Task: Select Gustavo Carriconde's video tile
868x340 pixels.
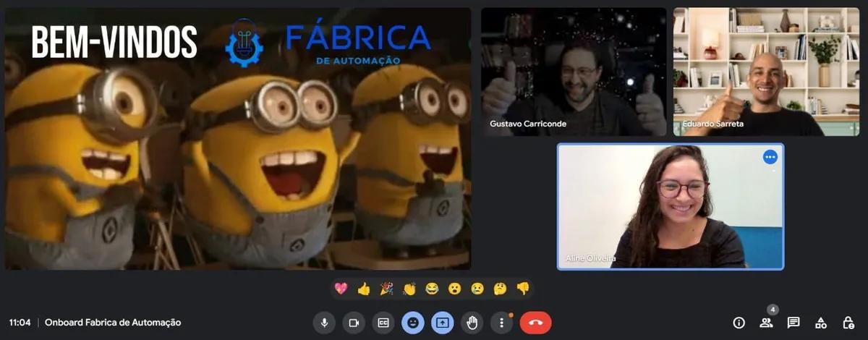Action: [x=574, y=72]
